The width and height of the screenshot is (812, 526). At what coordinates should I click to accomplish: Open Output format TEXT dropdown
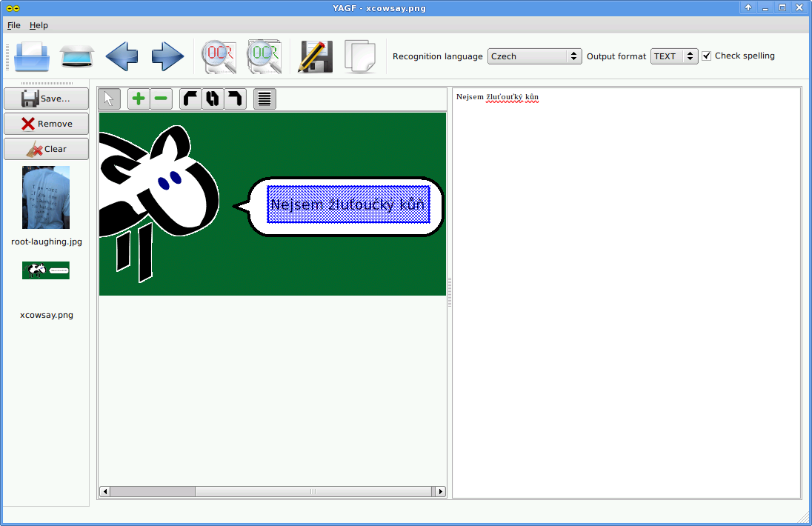coord(673,56)
